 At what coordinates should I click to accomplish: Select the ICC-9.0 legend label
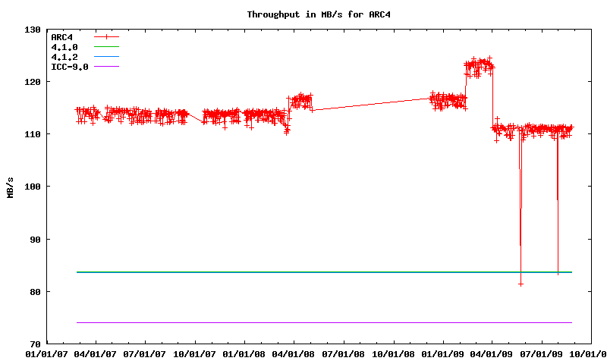point(70,67)
